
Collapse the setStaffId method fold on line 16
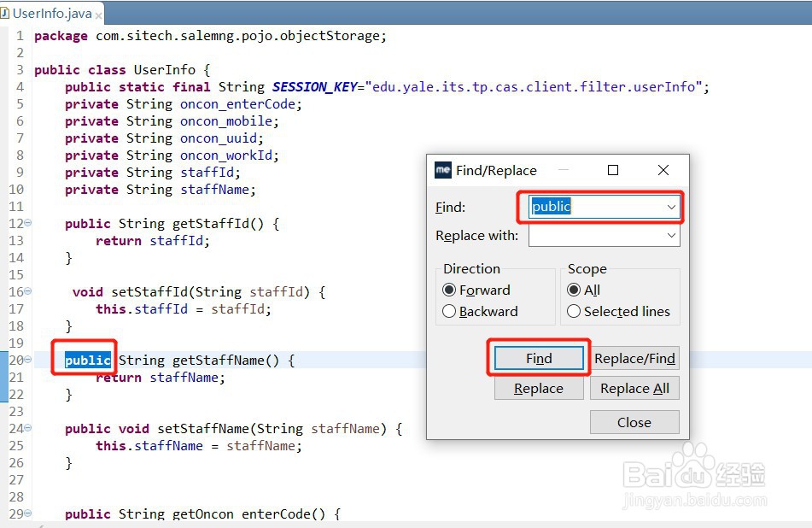28,291
